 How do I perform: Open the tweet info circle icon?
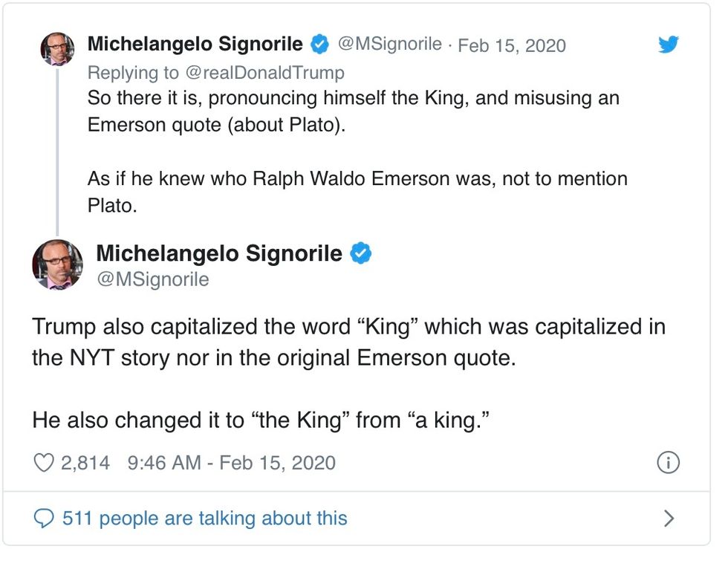669,463
